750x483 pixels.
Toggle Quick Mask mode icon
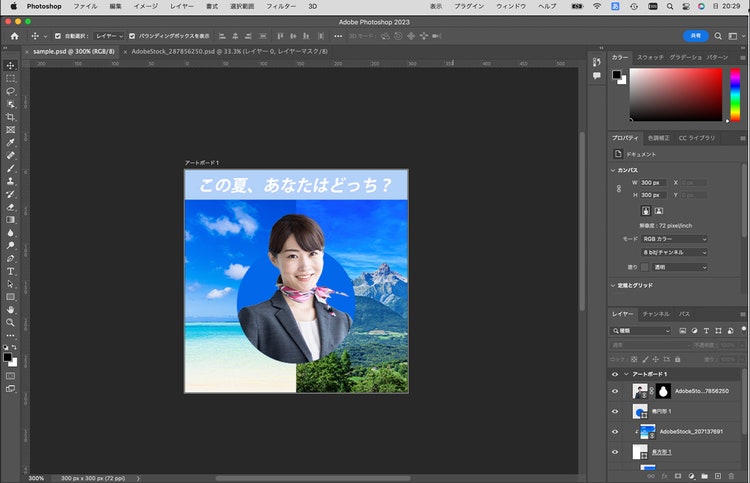tap(11, 376)
